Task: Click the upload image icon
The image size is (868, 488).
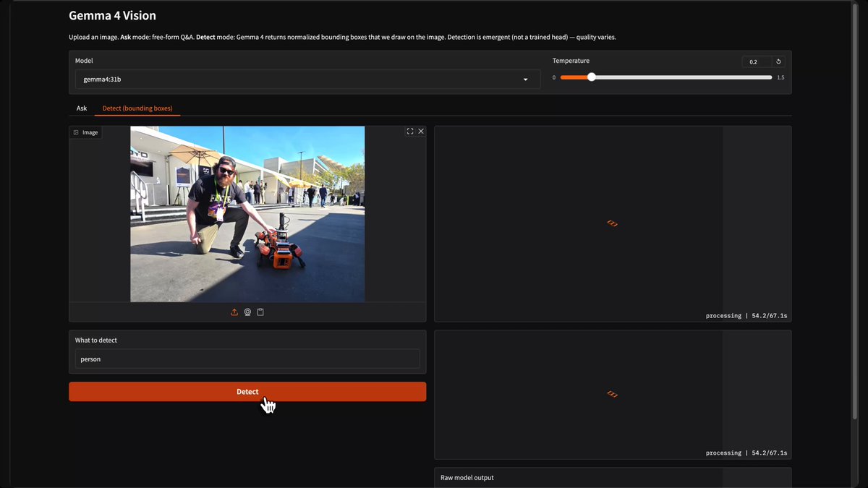Action: pos(234,312)
